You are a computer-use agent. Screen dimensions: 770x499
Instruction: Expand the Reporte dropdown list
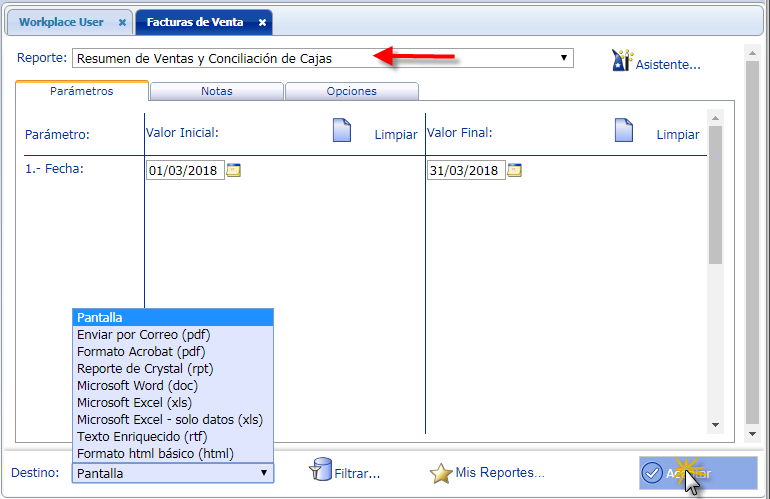[564, 58]
